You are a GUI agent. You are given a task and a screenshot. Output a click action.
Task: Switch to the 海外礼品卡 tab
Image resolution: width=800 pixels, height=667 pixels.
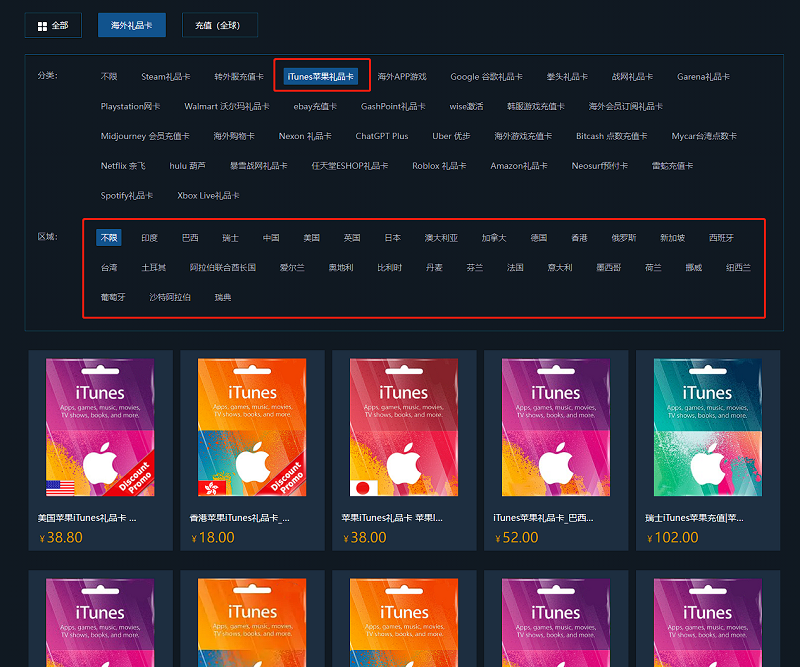(x=132, y=25)
